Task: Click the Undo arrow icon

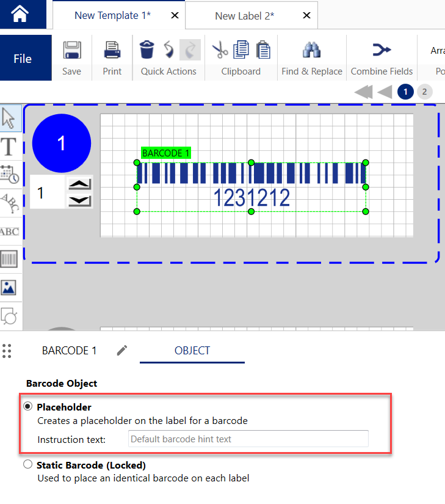Action: tap(168, 49)
